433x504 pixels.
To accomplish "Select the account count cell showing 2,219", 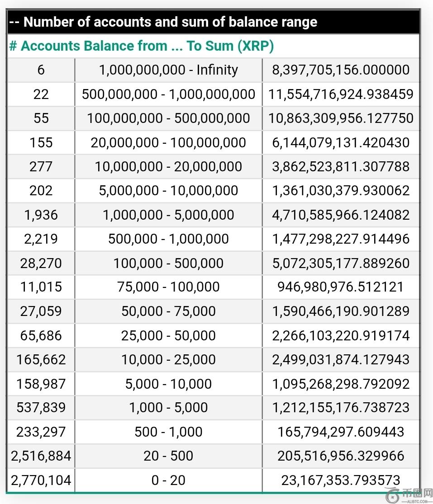I will 41,239.
